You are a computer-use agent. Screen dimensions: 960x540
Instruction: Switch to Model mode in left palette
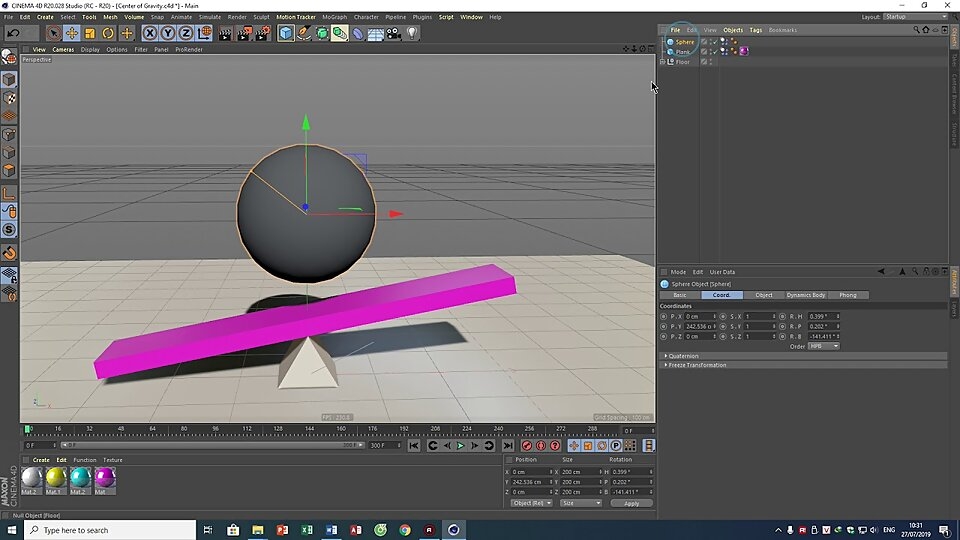tap(9, 80)
